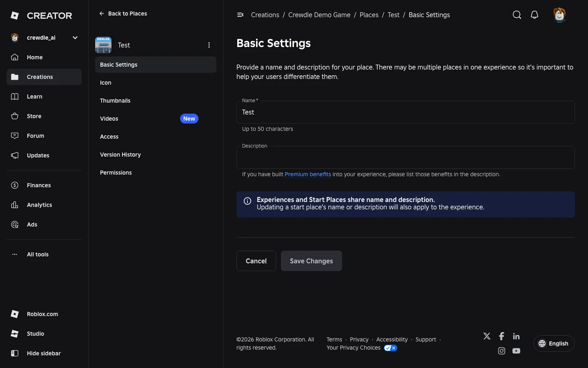Collapse navigation via the hamburger menu icon
Image resolution: width=588 pixels, height=368 pixels.
pos(240,15)
